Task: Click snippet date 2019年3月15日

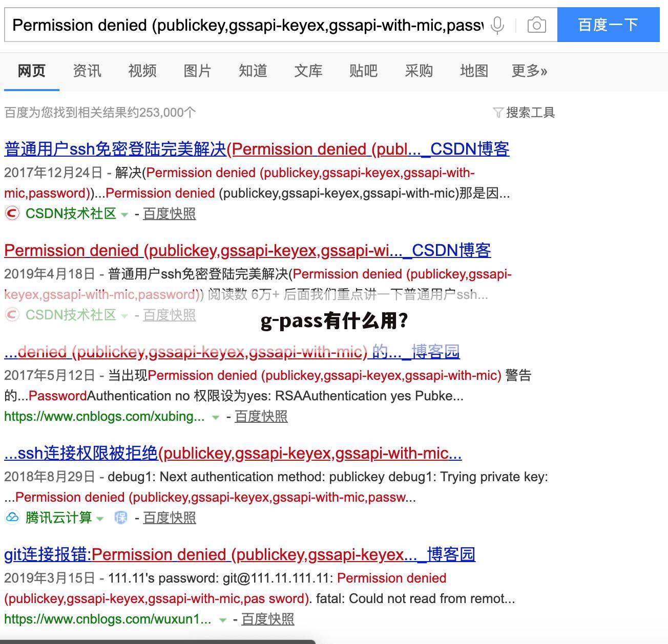Action: tap(50, 578)
